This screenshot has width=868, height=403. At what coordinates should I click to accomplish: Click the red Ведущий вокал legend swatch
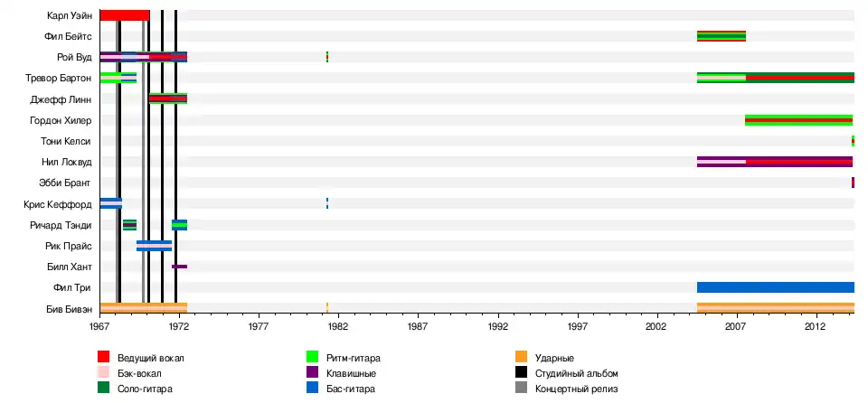[104, 359]
